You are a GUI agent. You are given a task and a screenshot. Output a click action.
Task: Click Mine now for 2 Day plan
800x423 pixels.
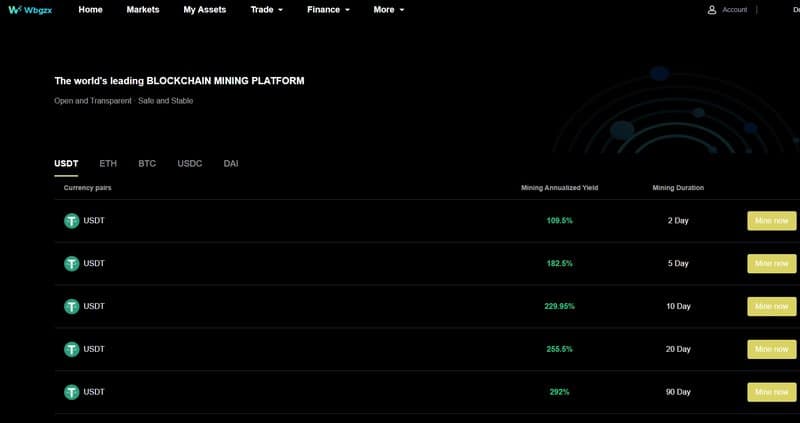click(x=771, y=221)
